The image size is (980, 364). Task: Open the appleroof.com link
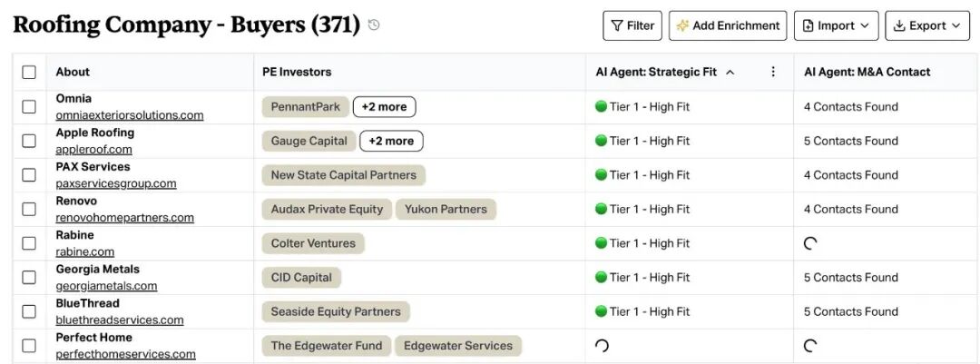[x=93, y=150]
